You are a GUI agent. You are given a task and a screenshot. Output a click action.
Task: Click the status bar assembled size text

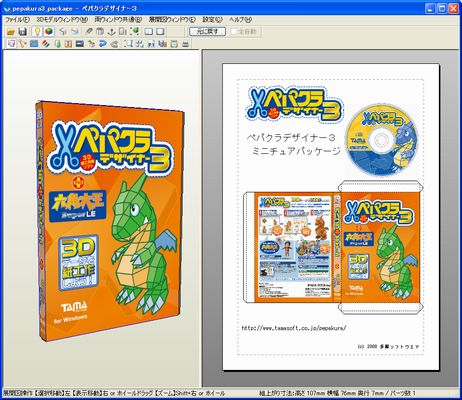[337, 393]
